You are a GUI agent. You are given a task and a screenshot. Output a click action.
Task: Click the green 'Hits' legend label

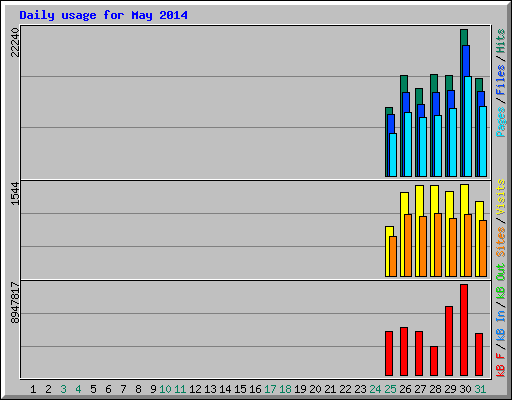pos(500,41)
